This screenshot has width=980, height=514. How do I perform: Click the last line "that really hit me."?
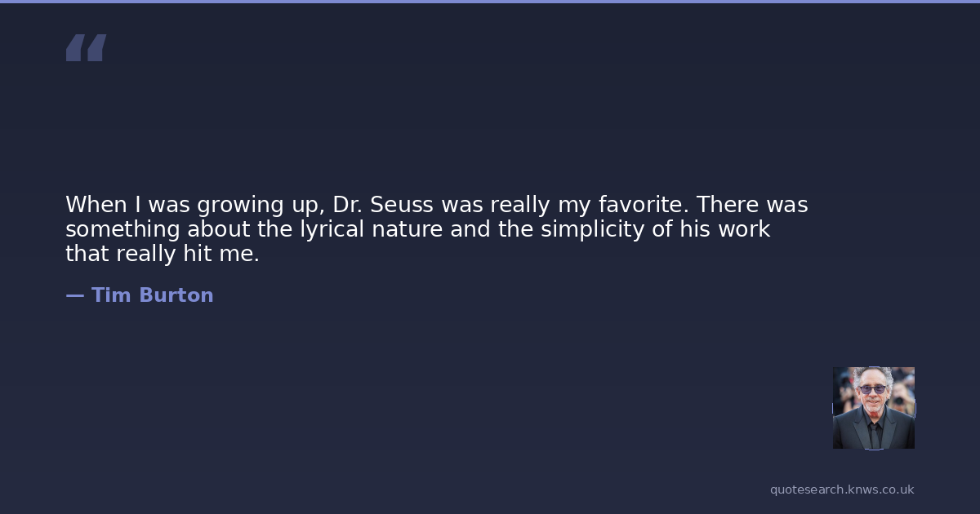point(162,254)
